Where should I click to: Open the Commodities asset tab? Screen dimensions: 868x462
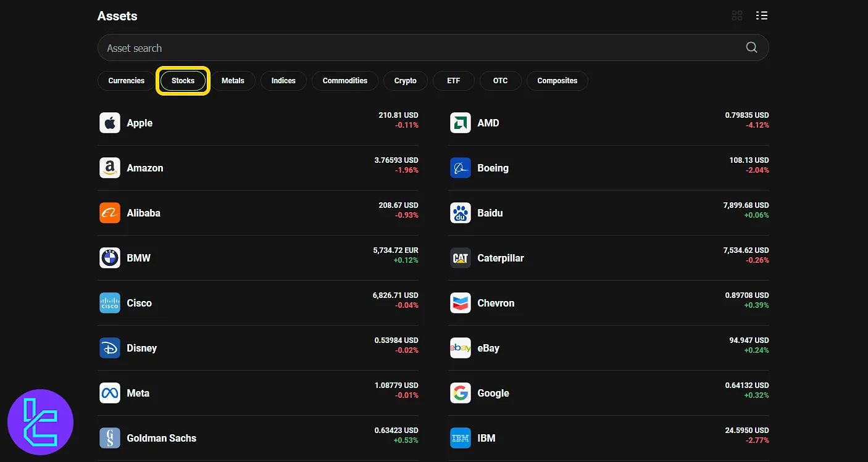345,81
